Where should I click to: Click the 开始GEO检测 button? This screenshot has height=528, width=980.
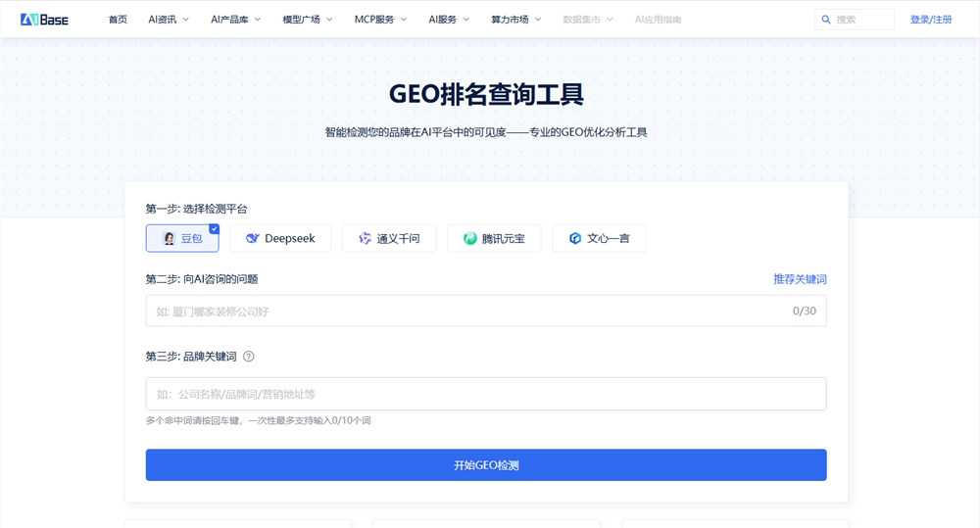pos(486,465)
